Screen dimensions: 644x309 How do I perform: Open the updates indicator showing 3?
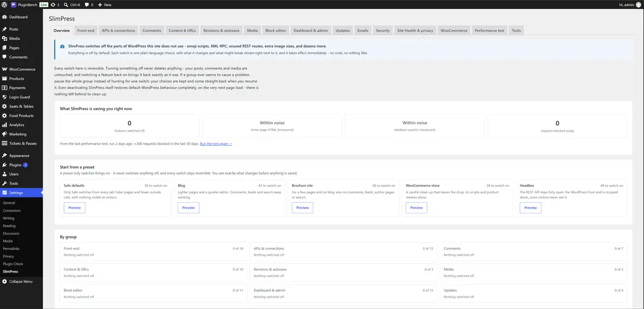click(56, 4)
